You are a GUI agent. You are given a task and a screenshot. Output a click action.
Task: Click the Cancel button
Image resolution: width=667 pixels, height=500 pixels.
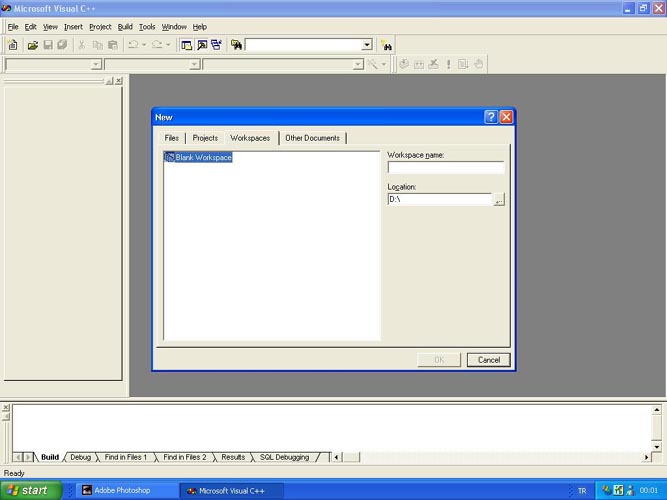488,360
